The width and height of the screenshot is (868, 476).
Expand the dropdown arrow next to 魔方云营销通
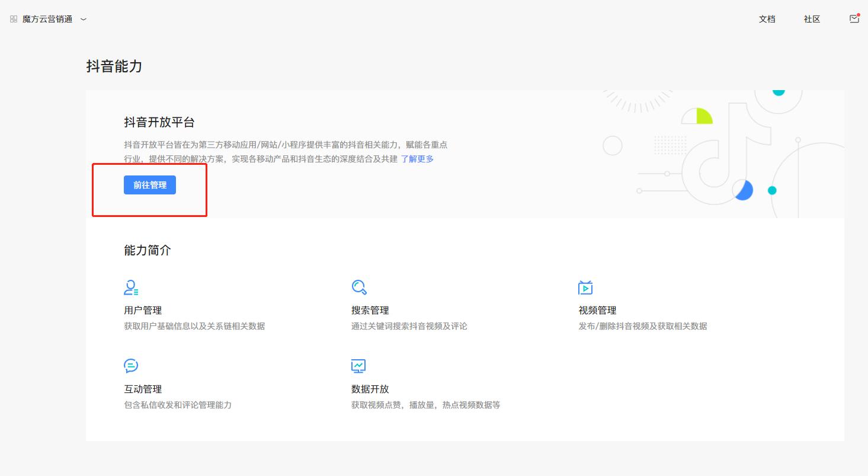(84, 19)
